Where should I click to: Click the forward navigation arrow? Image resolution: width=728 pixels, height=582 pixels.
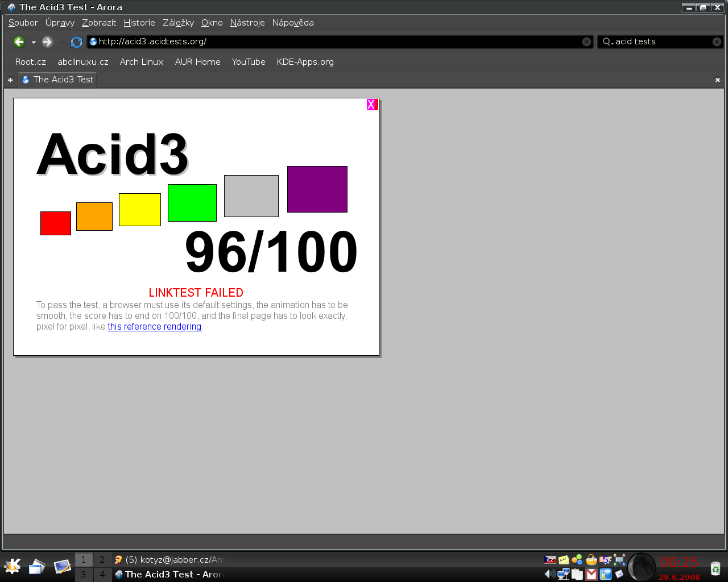pyautogui.click(x=48, y=41)
